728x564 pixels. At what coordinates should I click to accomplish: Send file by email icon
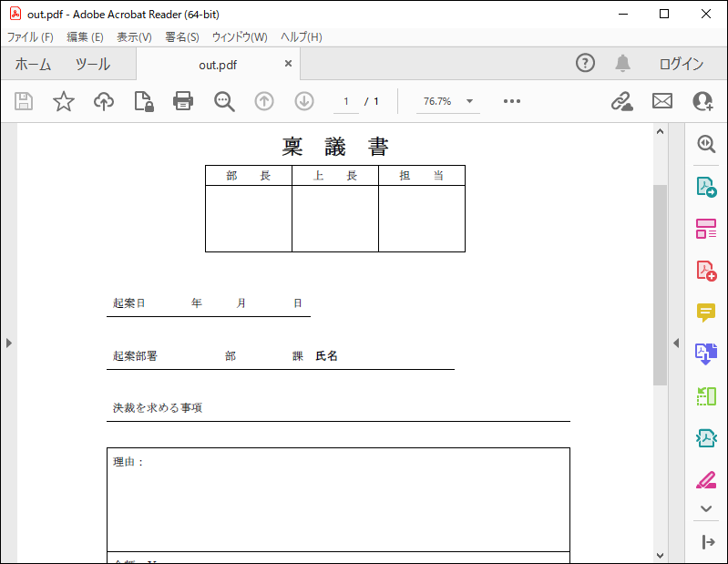coord(662,101)
